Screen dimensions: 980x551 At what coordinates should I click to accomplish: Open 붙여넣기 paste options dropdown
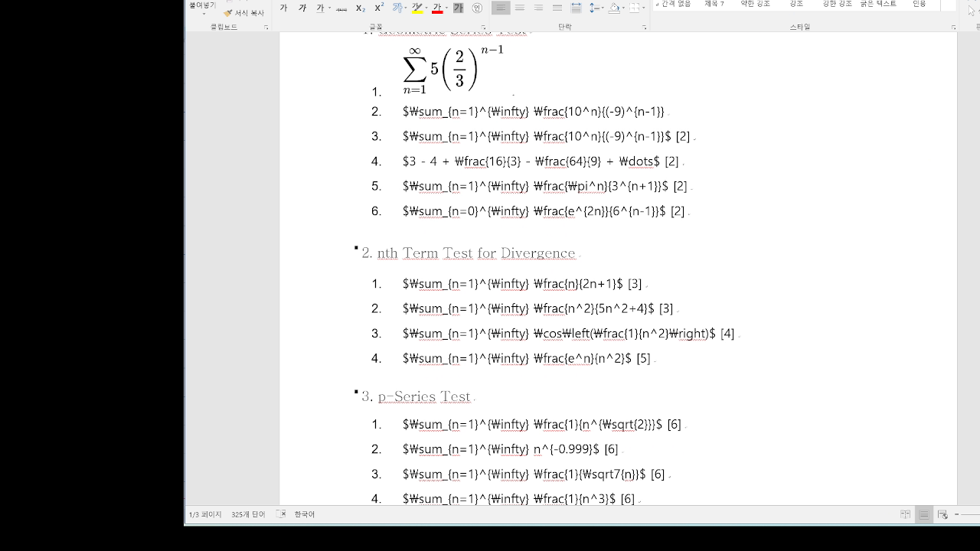click(203, 13)
